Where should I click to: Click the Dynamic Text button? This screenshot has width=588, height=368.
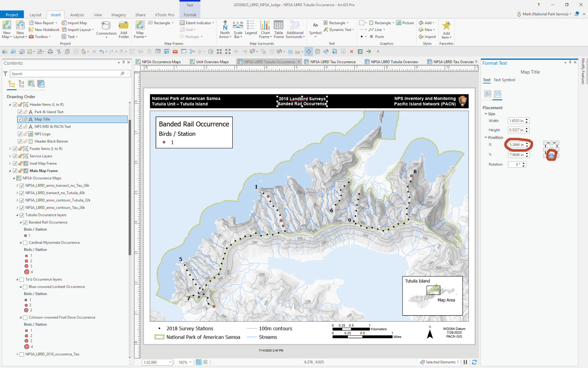click(x=339, y=30)
